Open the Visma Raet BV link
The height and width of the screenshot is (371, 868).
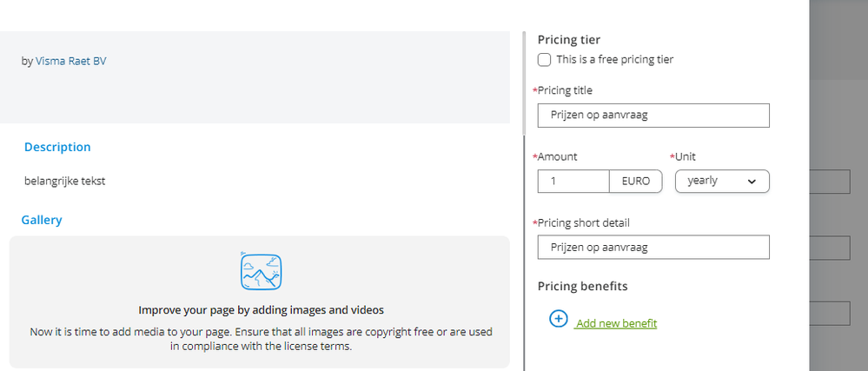tap(71, 61)
